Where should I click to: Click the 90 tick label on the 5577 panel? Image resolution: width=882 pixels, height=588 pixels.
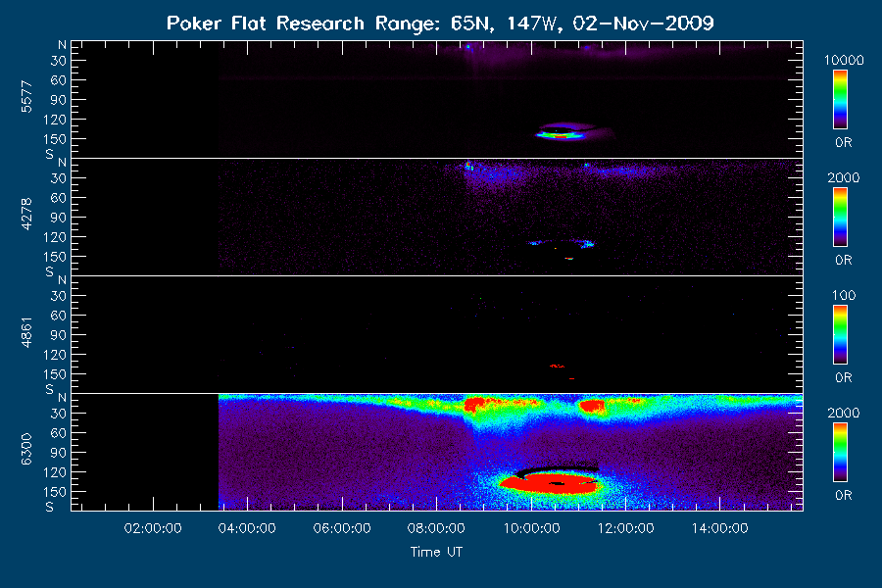59,100
